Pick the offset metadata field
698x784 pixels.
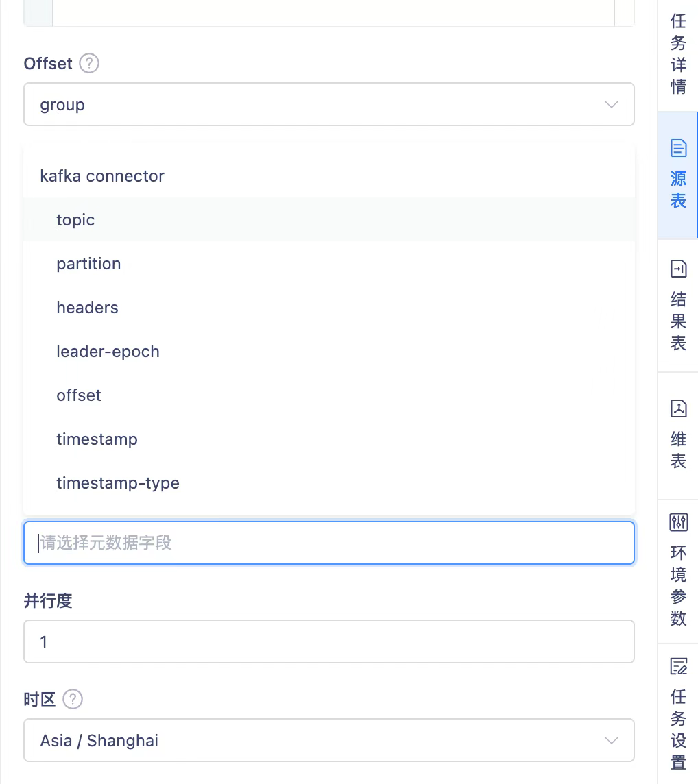coord(79,395)
